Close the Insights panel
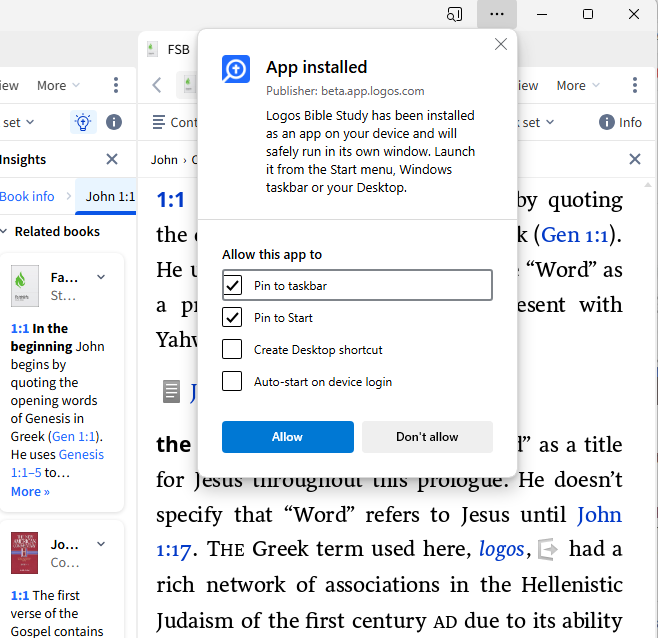658x638 pixels. point(112,159)
